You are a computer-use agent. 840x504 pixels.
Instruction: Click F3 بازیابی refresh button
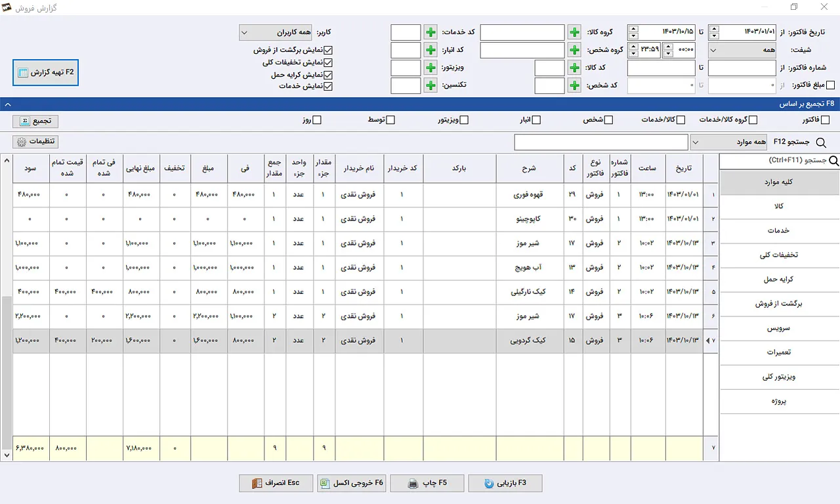coord(505,483)
